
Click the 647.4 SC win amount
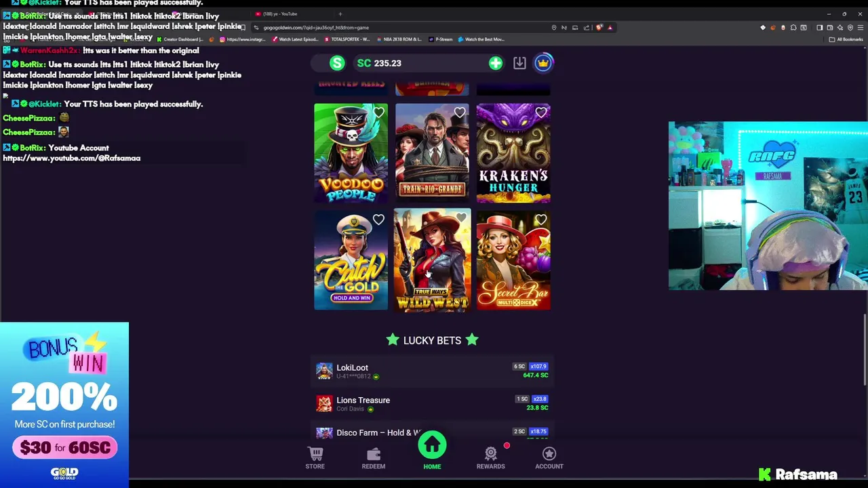tap(536, 375)
